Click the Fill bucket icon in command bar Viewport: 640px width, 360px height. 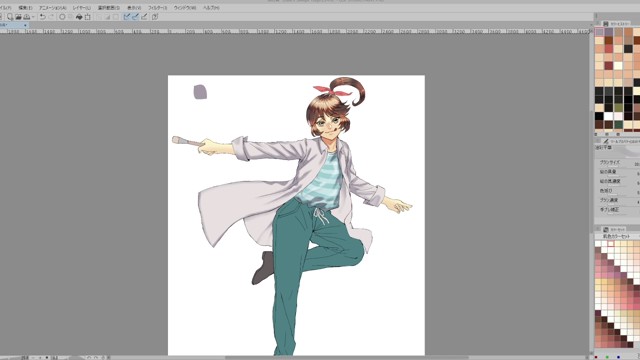(x=79, y=17)
